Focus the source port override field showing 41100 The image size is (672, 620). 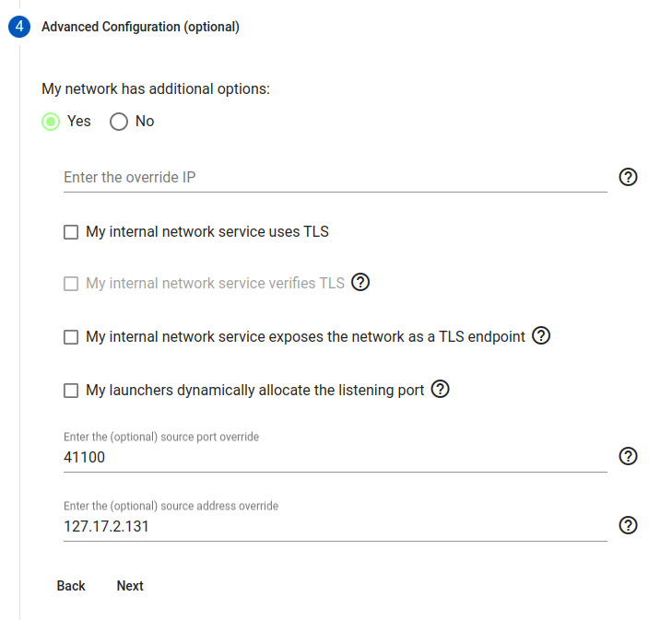[335, 456]
